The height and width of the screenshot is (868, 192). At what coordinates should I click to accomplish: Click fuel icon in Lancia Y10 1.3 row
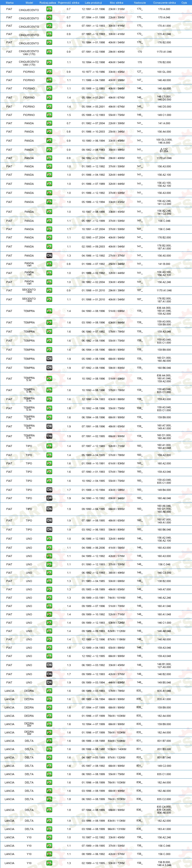tap(49, 863)
